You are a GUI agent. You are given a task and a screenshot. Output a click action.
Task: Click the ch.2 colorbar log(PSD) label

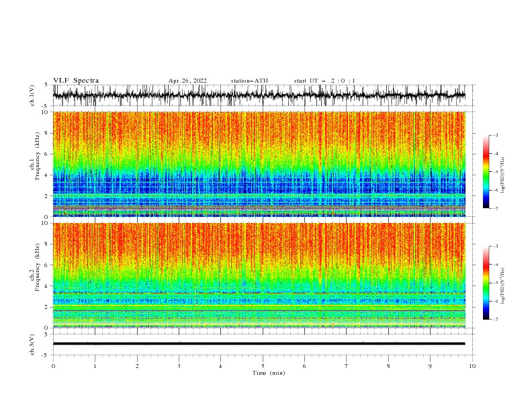pos(502,286)
